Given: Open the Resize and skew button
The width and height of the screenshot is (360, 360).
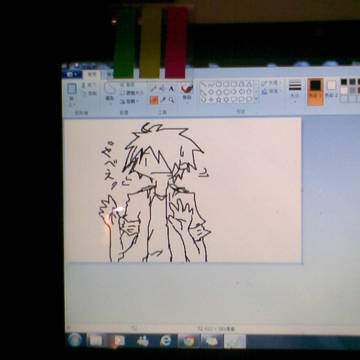Looking at the screenshot, I should 131,93.
